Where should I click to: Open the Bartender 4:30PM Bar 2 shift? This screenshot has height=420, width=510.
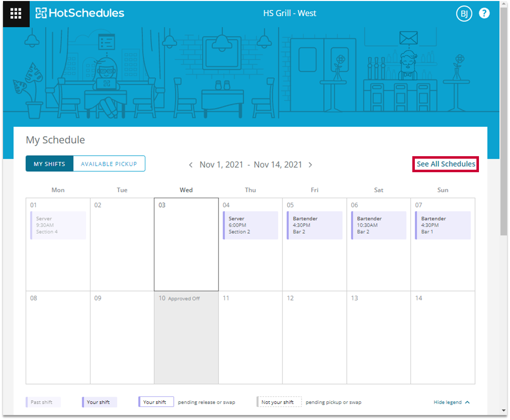pyautogui.click(x=315, y=225)
